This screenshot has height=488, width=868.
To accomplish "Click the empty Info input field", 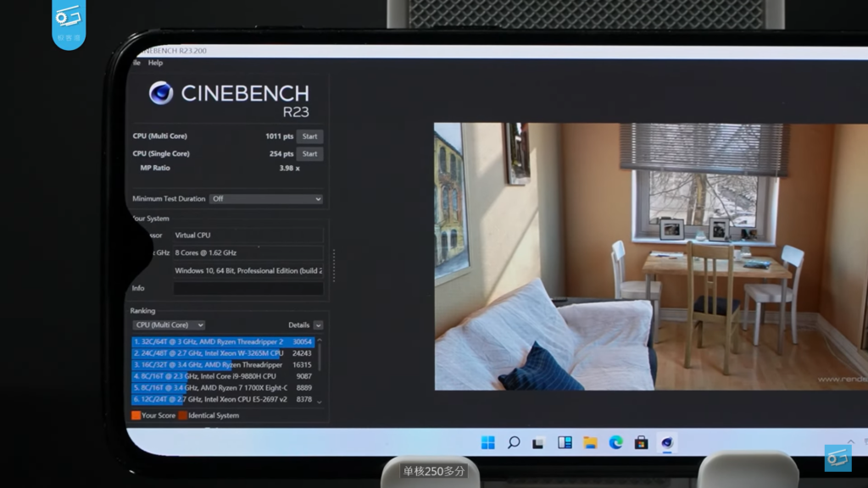I will (x=248, y=288).
